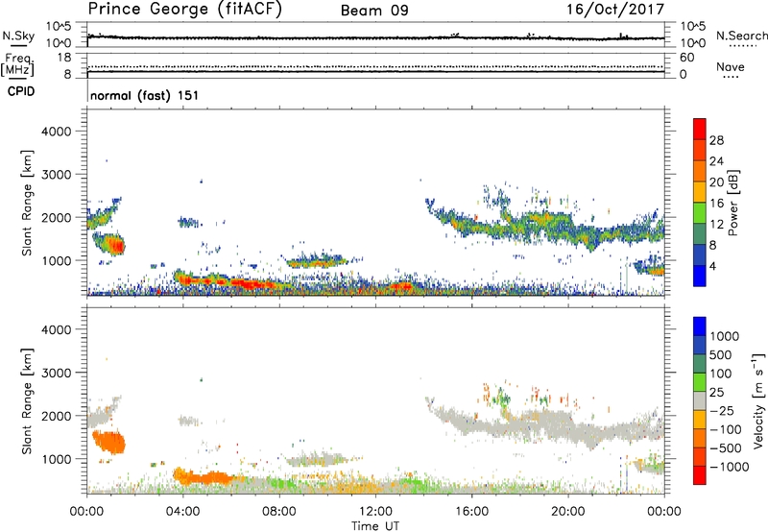The height and width of the screenshot is (532, 768).
Task: Click the yellow-orange 16–20 dB Power colorbar segment
Action: click(x=700, y=191)
